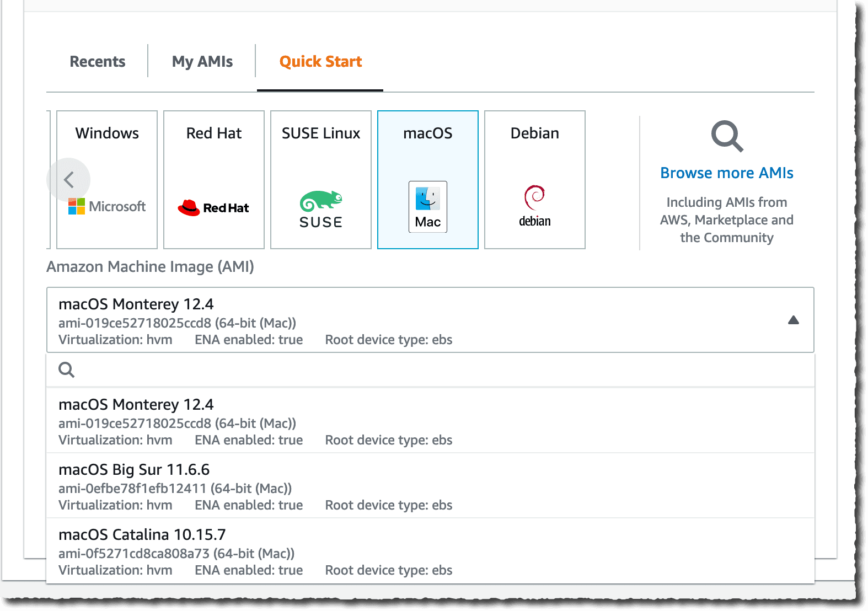Select the Quick Start tab
This screenshot has height=611, width=868.
click(x=320, y=61)
